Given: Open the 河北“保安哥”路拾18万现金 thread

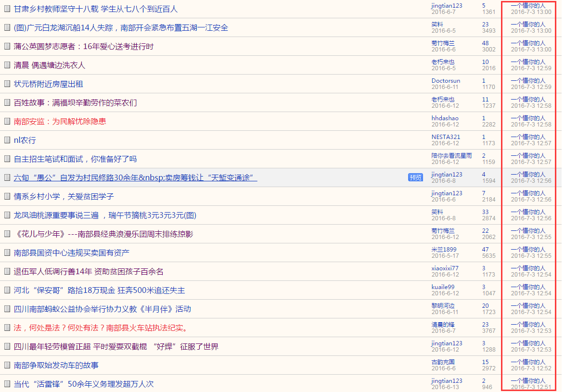Looking at the screenshot, I should coord(99,290).
